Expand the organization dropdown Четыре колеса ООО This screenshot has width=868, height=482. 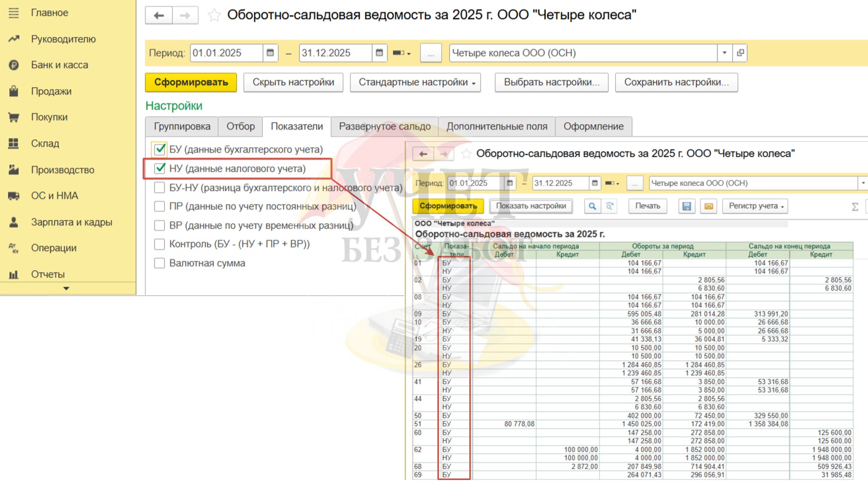coord(724,53)
